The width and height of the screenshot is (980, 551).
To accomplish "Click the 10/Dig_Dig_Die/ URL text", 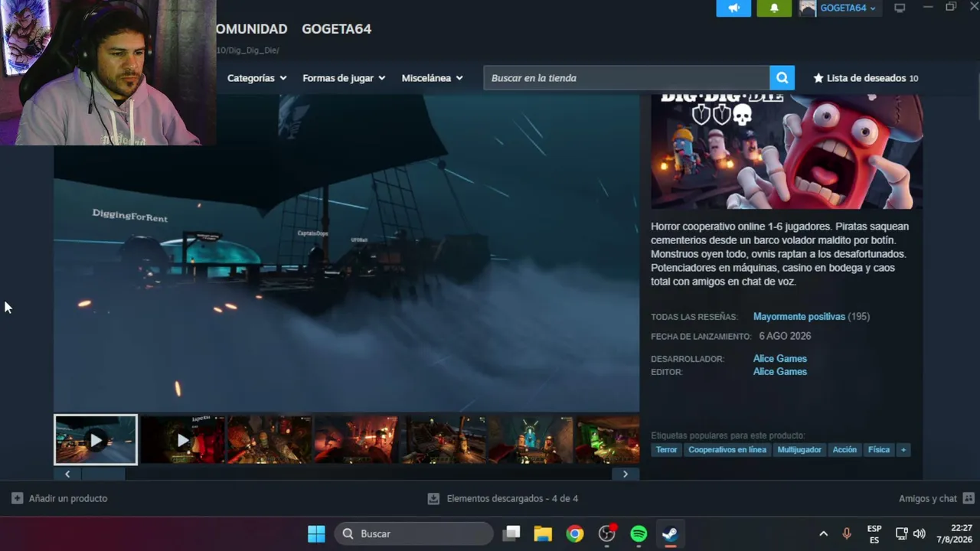I will tap(247, 51).
